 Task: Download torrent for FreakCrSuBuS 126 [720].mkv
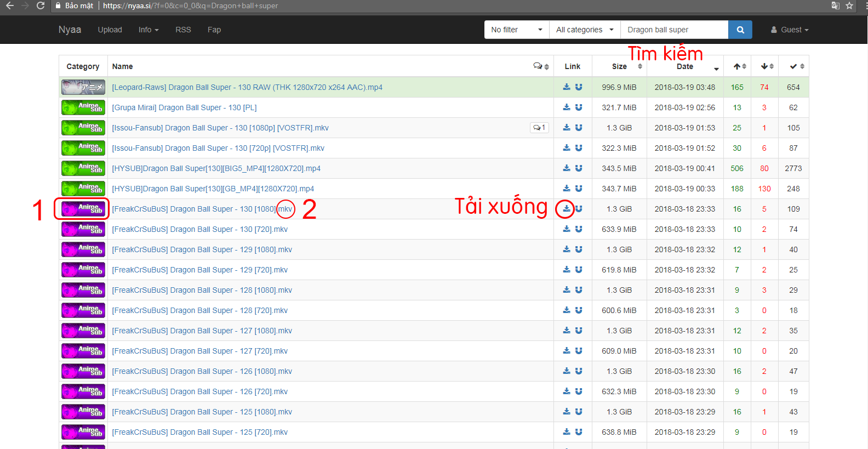[x=567, y=391]
